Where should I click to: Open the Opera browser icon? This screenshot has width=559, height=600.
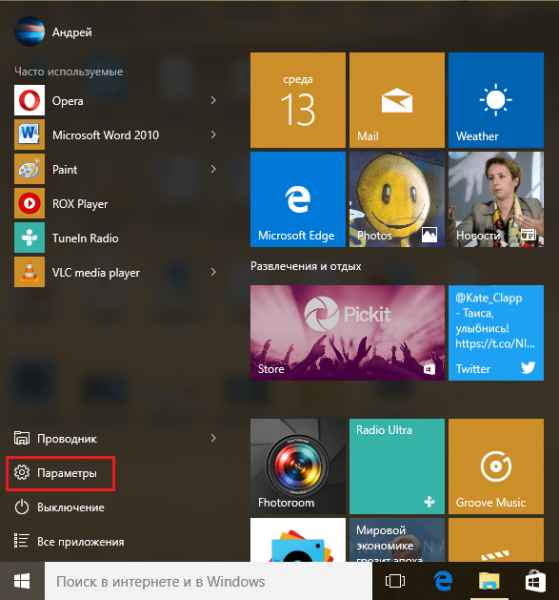[x=29, y=100]
